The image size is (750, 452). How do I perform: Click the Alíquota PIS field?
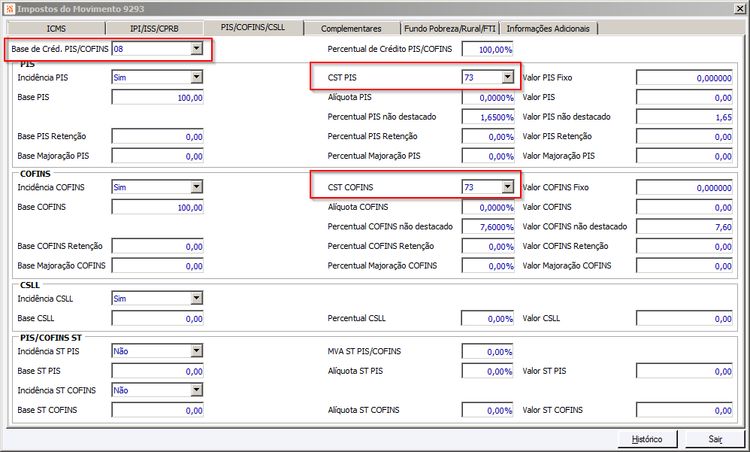tap(488, 98)
